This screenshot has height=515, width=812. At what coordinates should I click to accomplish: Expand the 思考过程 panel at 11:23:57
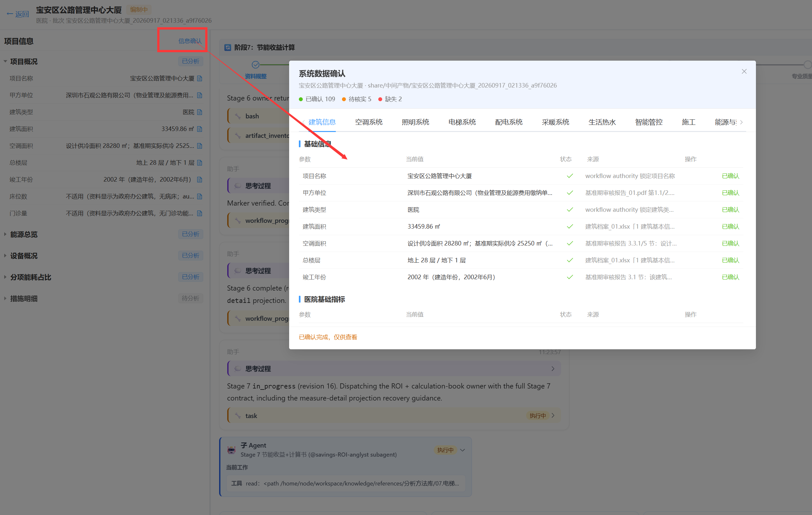click(x=394, y=369)
